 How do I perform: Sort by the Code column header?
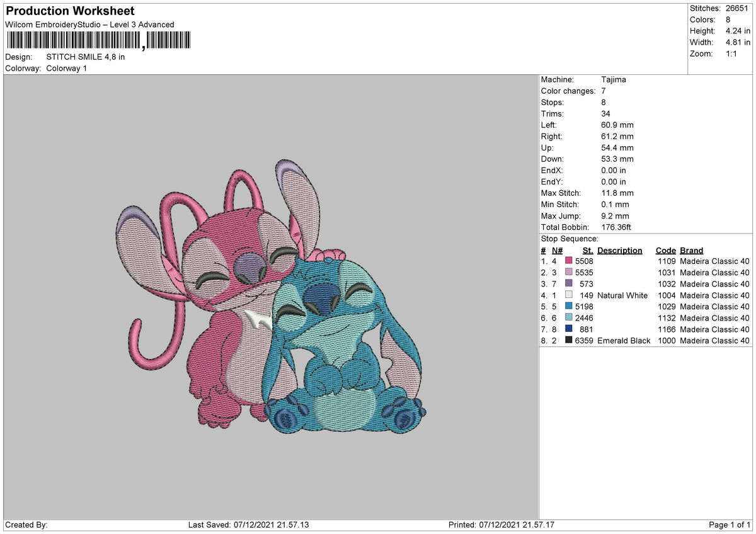tap(665, 250)
